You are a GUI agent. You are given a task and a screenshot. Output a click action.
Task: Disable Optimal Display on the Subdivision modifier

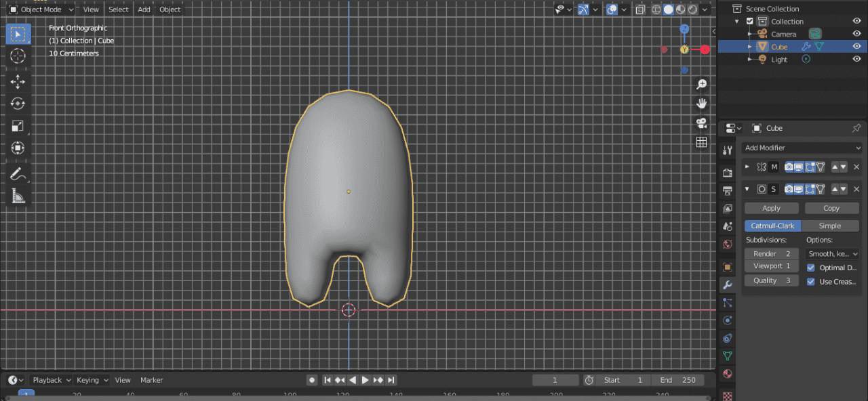point(811,268)
